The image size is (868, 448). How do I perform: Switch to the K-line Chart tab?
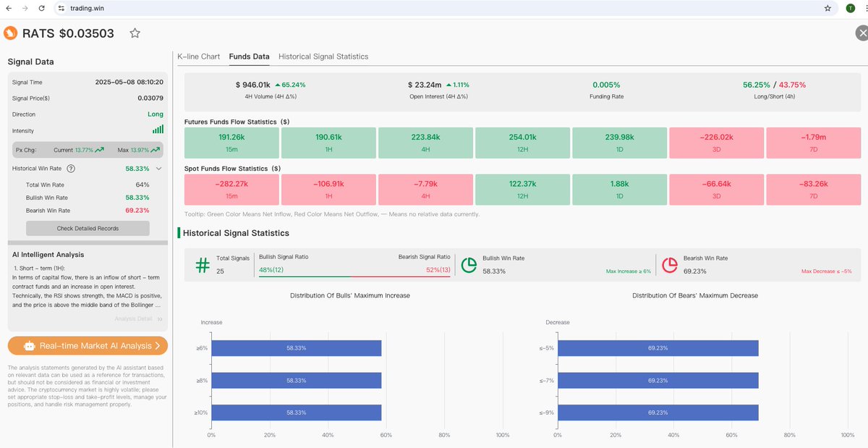[x=199, y=56]
